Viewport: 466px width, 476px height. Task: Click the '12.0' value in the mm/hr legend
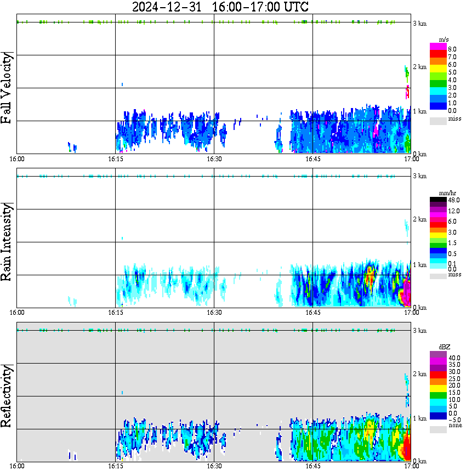[454, 211]
